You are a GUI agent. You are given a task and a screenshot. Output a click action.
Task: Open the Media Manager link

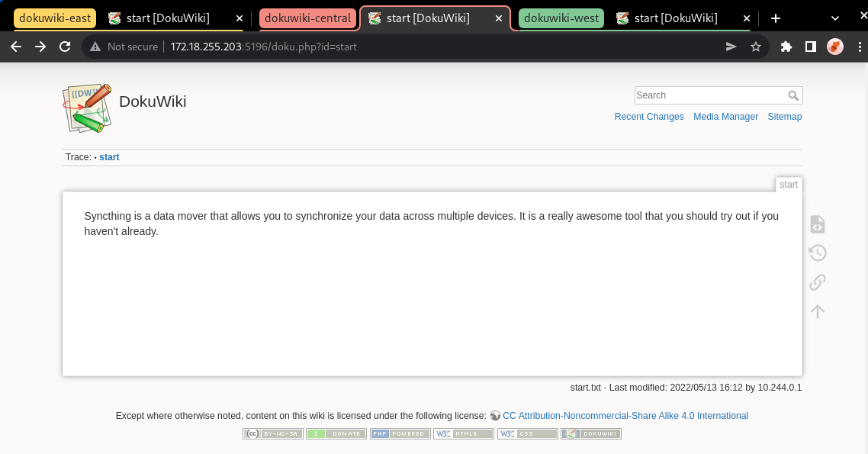(725, 117)
